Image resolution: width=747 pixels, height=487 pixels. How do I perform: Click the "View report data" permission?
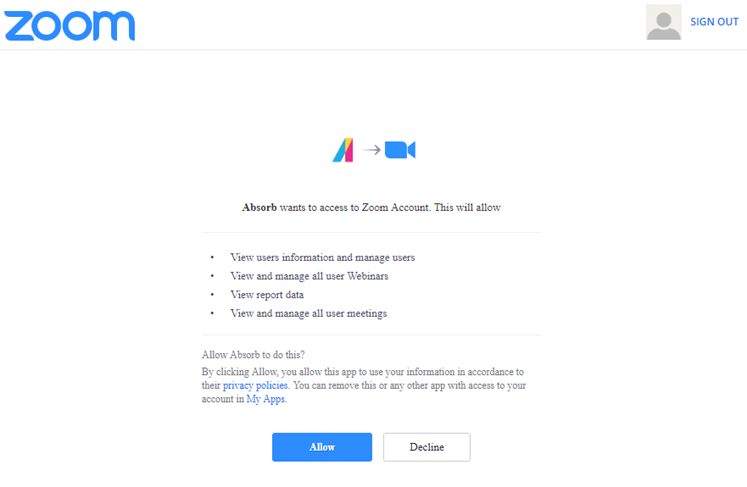coord(267,295)
